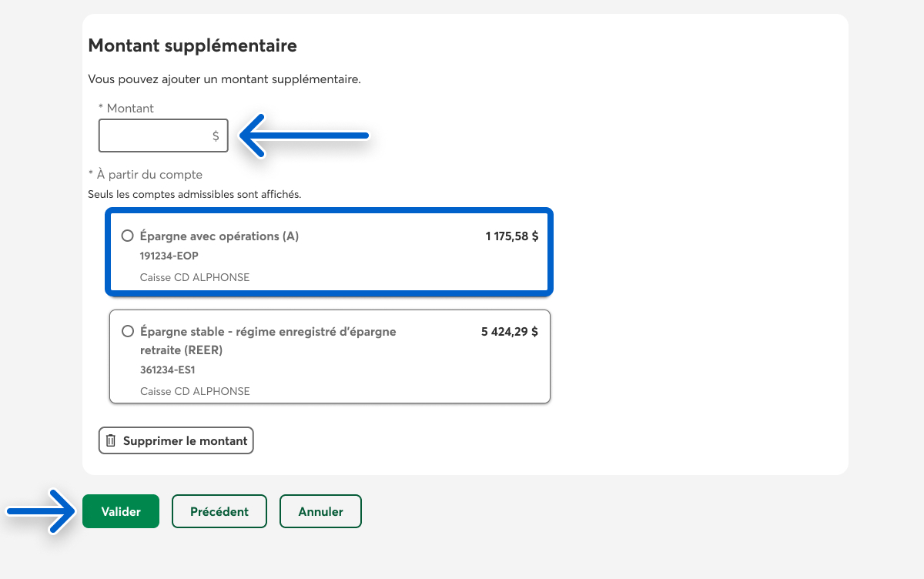Click the blue arrow pointing at Valider
Image resolution: width=924 pixels, height=579 pixels.
[42, 511]
